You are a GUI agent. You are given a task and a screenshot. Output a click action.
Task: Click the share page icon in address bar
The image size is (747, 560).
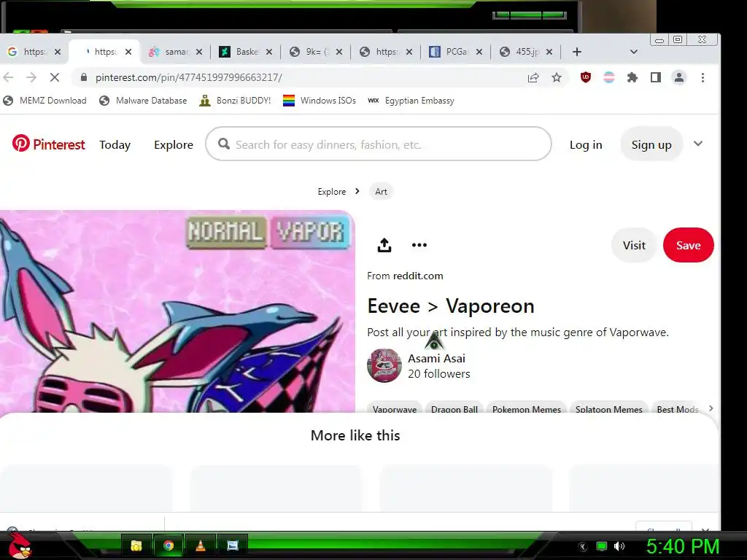coord(533,77)
